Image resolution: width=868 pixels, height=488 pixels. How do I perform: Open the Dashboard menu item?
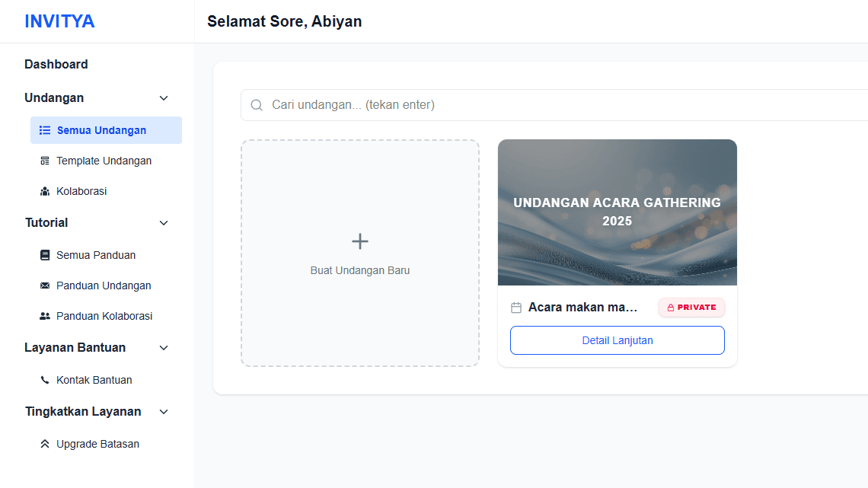tap(56, 64)
